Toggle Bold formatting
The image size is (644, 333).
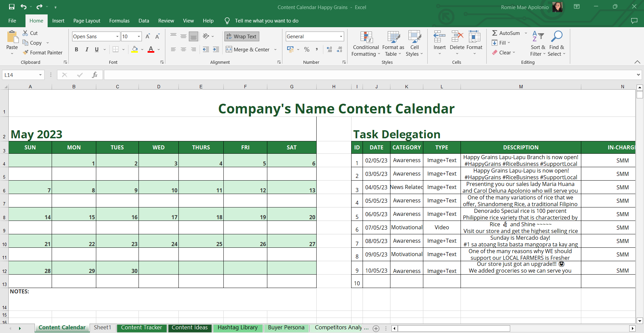tap(76, 49)
